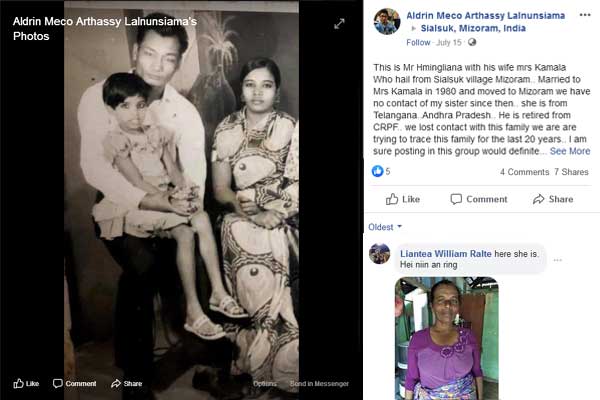600x400 pixels.
Task: Follow Aldrin Meco Arthassy Lalnunsiama
Action: pos(418,42)
